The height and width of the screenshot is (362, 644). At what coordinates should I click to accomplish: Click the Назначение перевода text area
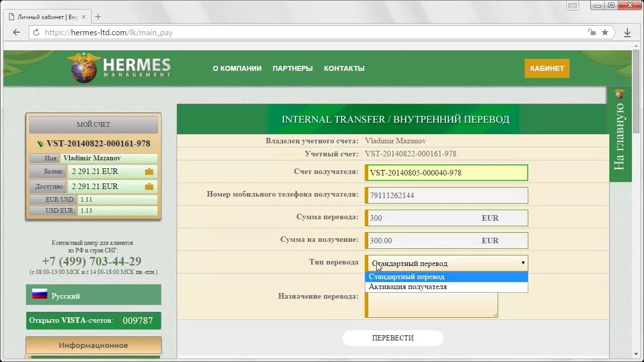coord(432,305)
